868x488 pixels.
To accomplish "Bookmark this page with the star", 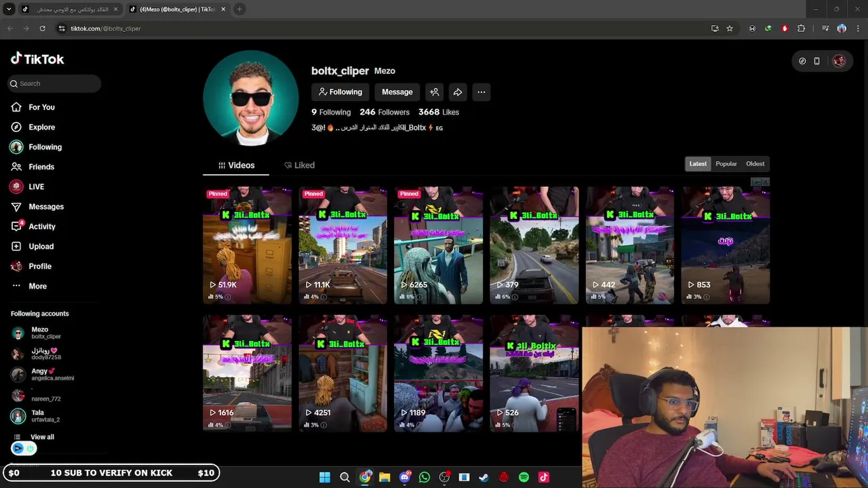I will (730, 28).
